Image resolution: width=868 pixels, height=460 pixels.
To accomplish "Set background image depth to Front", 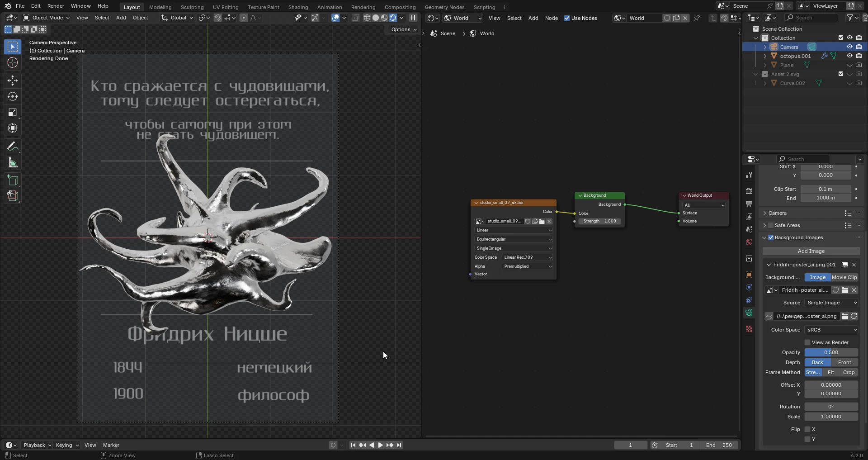I will click(x=844, y=362).
